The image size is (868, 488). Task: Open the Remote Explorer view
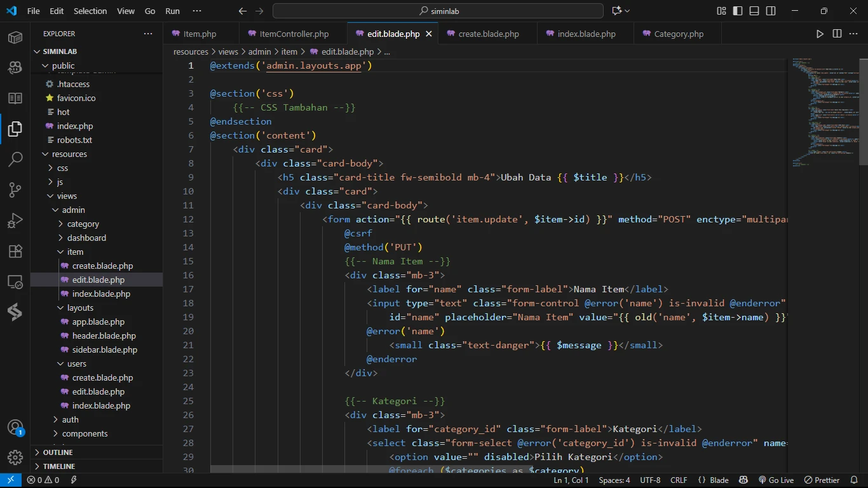pos(15,281)
